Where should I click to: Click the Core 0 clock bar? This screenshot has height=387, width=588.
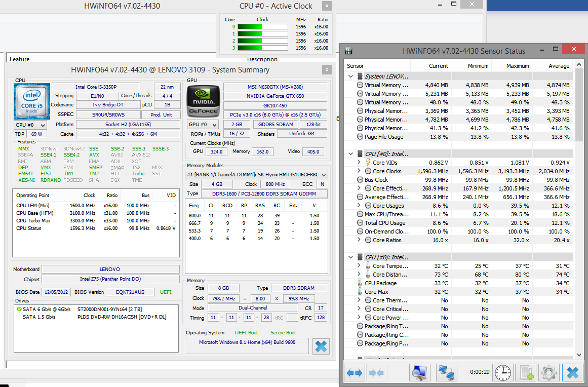click(x=263, y=27)
